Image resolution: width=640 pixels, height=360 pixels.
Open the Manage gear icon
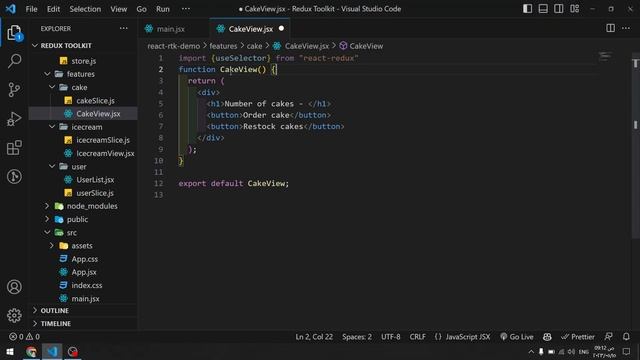coord(14,316)
